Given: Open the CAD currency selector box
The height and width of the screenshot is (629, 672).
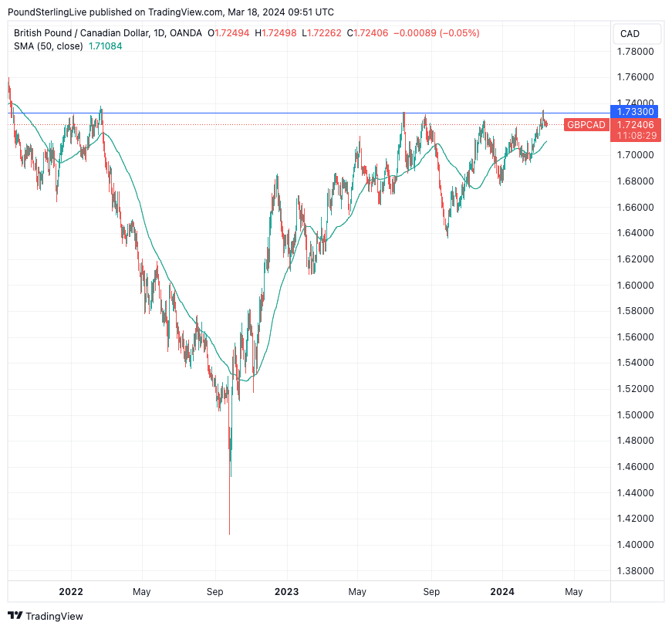Looking at the screenshot, I should tap(637, 34).
